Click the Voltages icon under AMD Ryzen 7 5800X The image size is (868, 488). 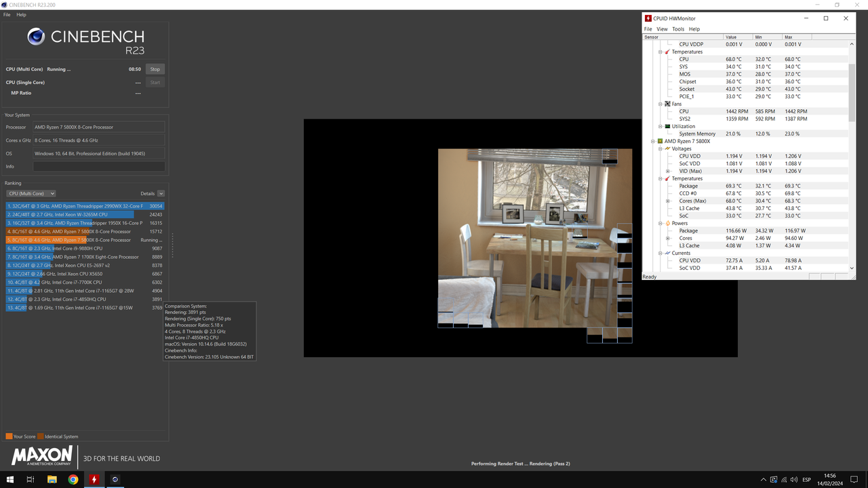667,148
